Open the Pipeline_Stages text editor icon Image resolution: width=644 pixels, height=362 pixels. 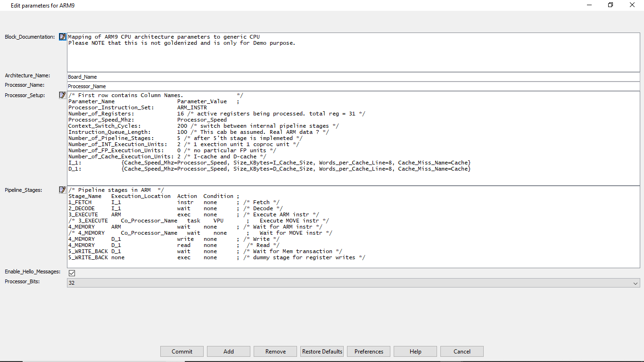[62, 190]
